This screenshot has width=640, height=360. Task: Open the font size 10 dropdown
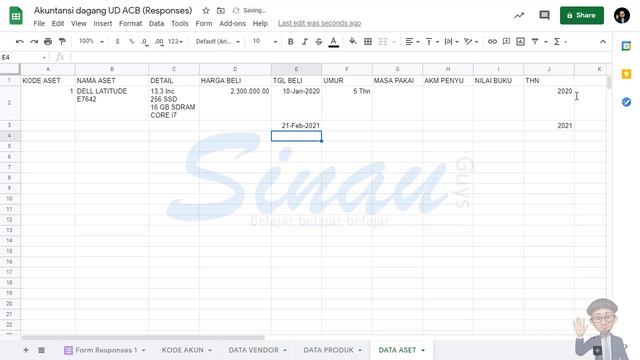(x=264, y=42)
